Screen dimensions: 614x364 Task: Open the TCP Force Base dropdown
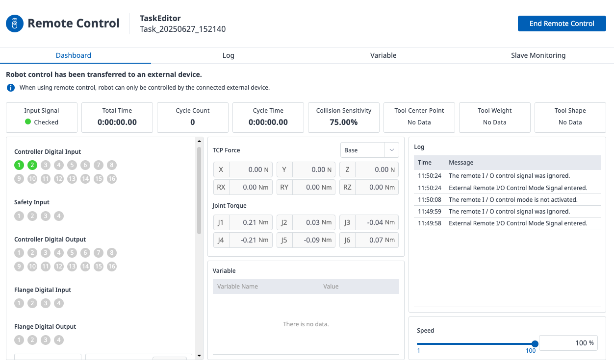click(369, 150)
